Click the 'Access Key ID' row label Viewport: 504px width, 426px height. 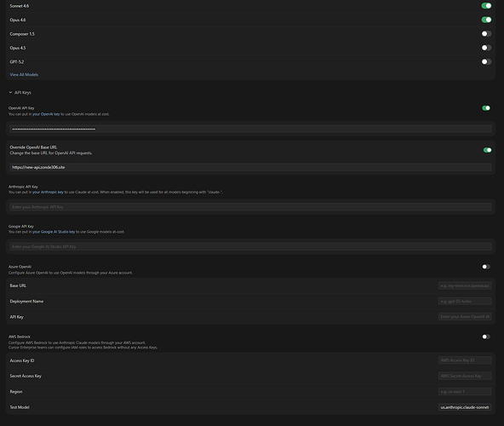pos(22,360)
